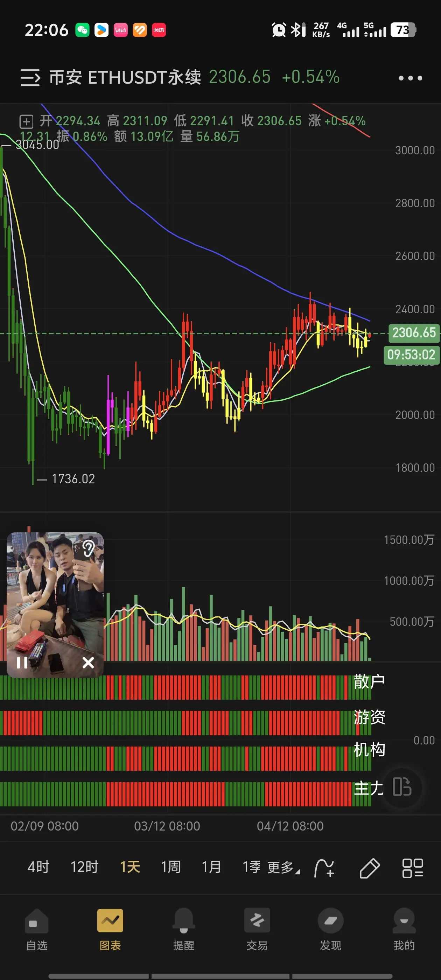
Task: Tap the rotate screen floating button
Action: (402, 787)
